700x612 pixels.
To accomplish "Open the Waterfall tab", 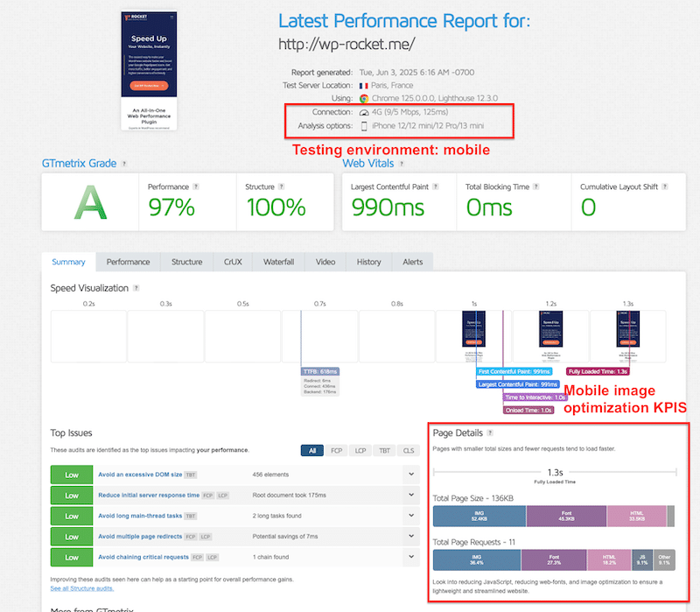I will [278, 262].
